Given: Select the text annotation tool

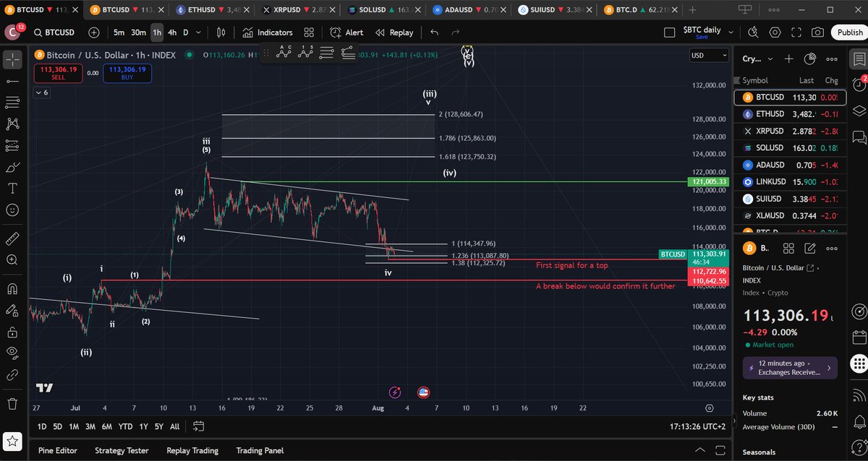Looking at the screenshot, I should [x=12, y=189].
